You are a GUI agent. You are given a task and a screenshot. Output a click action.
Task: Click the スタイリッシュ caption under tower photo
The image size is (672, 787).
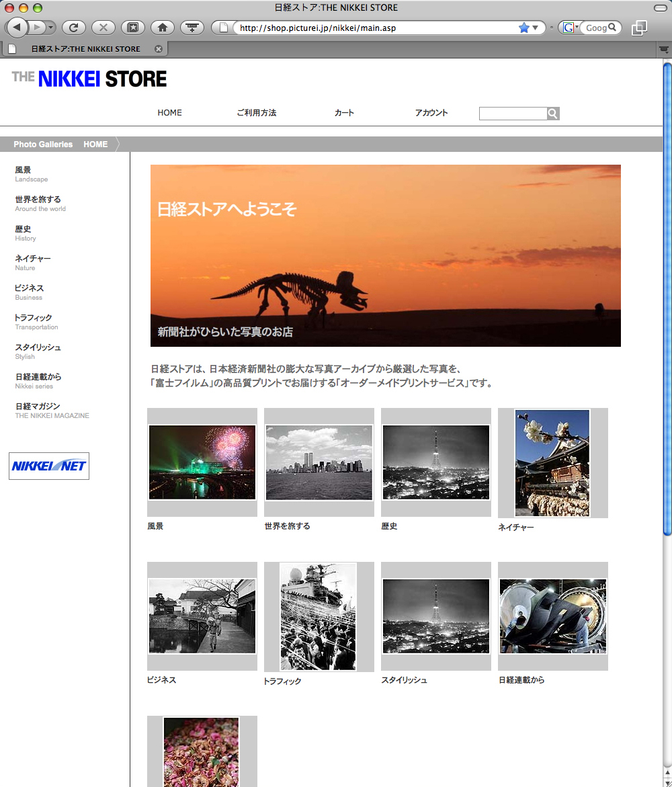tap(404, 679)
